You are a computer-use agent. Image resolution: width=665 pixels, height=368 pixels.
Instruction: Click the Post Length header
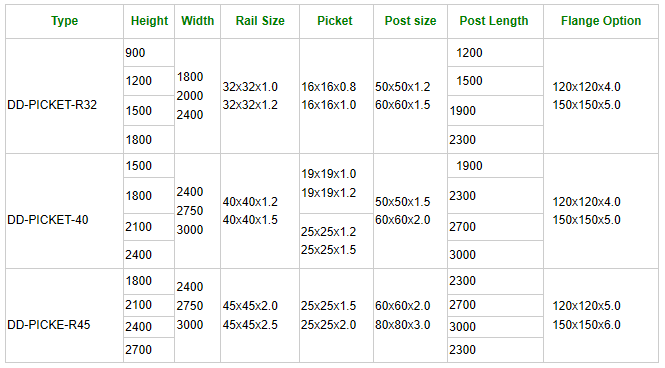coord(494,21)
